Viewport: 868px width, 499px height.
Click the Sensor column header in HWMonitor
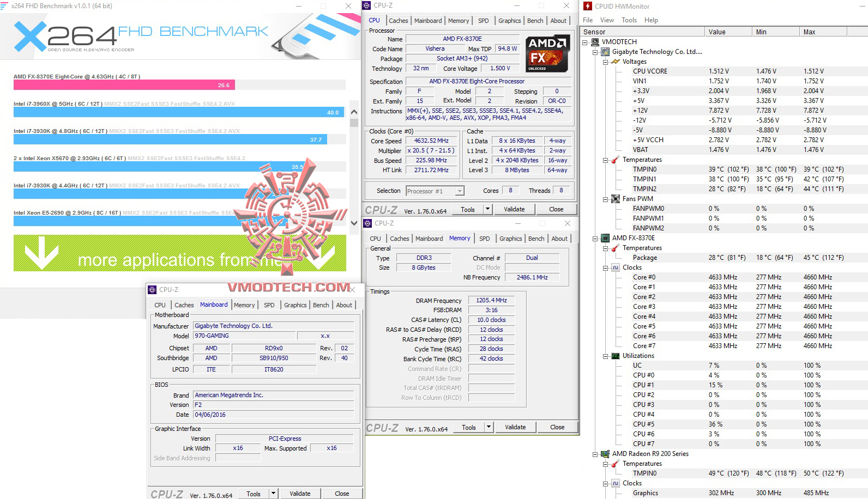point(643,32)
